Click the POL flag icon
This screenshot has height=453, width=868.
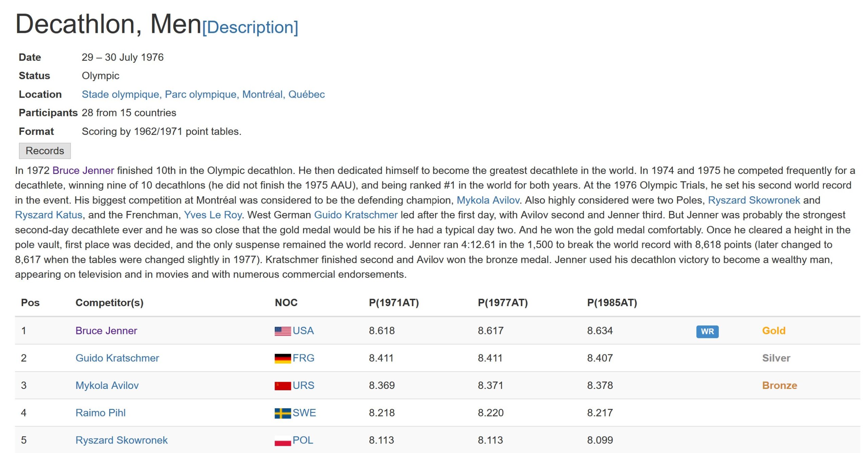point(282,441)
